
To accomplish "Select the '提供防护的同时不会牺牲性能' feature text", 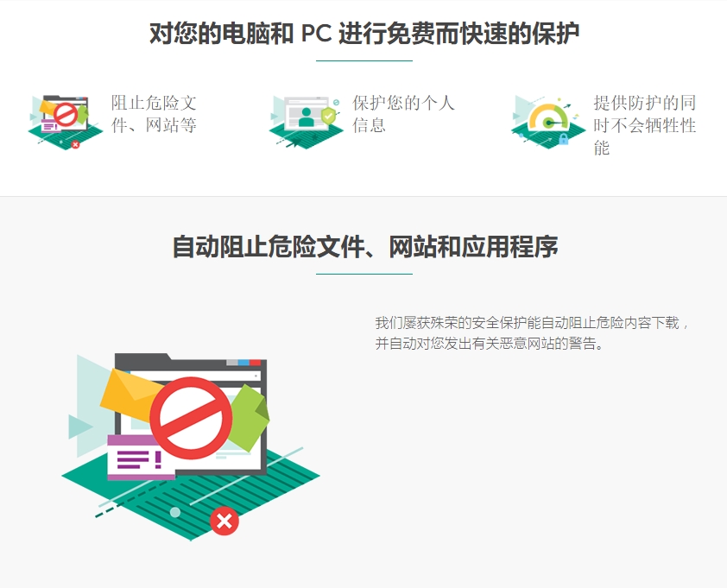I will click(x=645, y=125).
